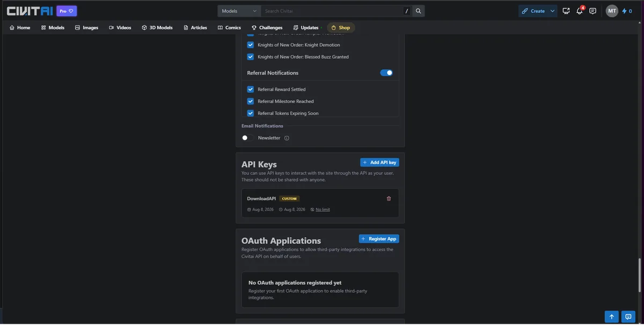The width and height of the screenshot is (644, 328).
Task: Uncheck Referral Milestone Reached
Action: (251, 101)
